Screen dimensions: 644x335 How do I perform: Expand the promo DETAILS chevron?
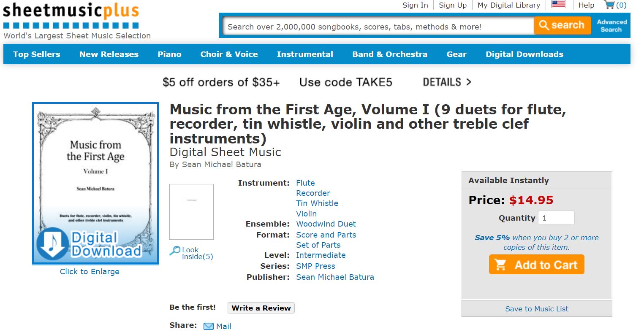[x=468, y=82]
